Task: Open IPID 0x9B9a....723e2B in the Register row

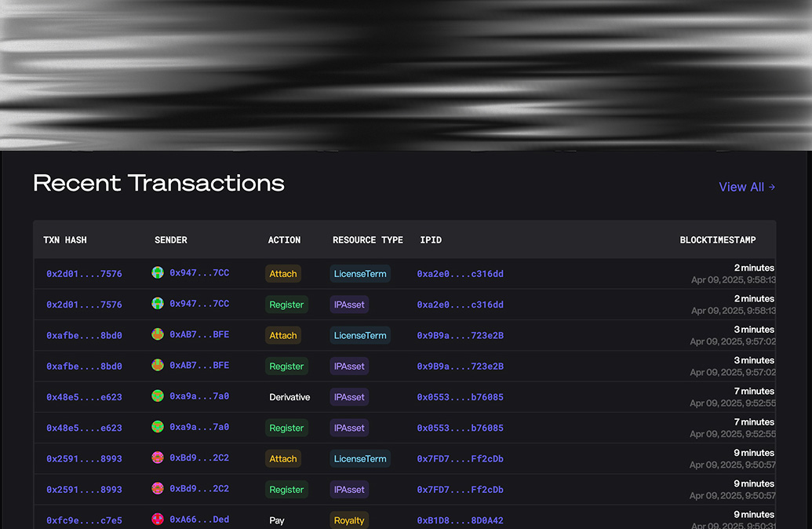Action: tap(460, 367)
